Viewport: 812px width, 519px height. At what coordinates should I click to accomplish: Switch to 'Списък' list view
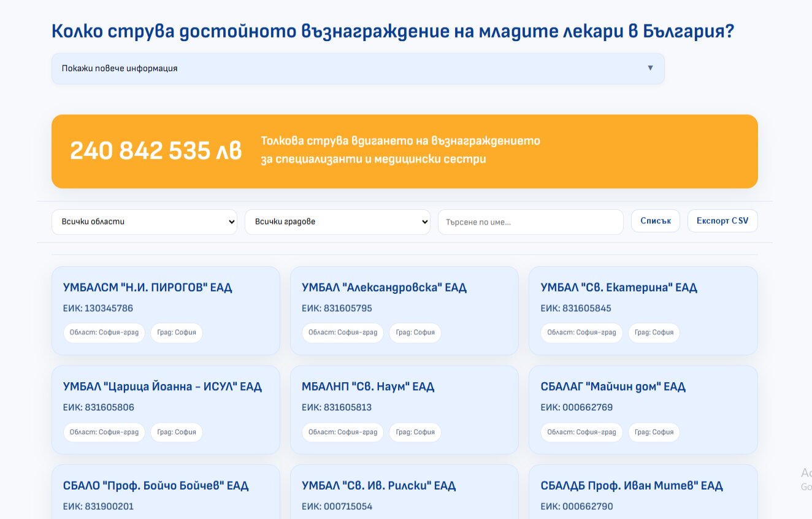pos(656,221)
